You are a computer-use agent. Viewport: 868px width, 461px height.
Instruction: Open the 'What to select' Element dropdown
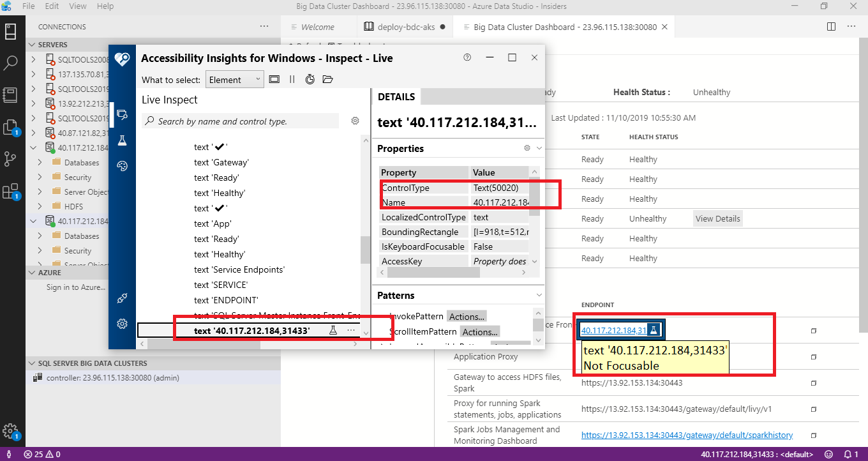[x=235, y=79]
